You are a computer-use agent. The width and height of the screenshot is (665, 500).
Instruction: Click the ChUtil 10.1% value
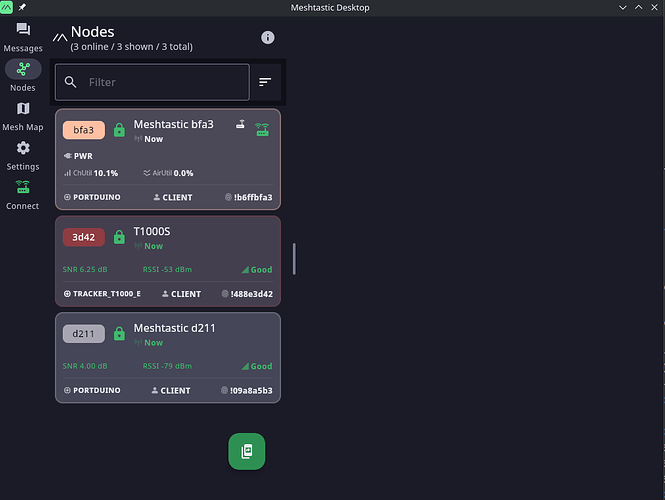91,173
